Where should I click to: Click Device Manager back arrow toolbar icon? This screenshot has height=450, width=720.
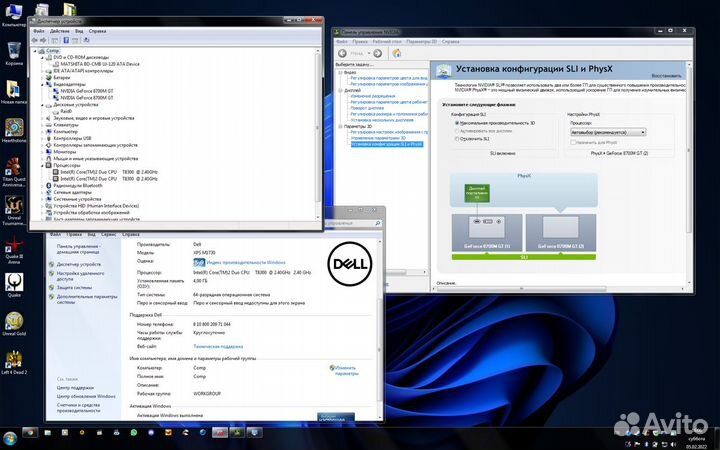coord(34,40)
